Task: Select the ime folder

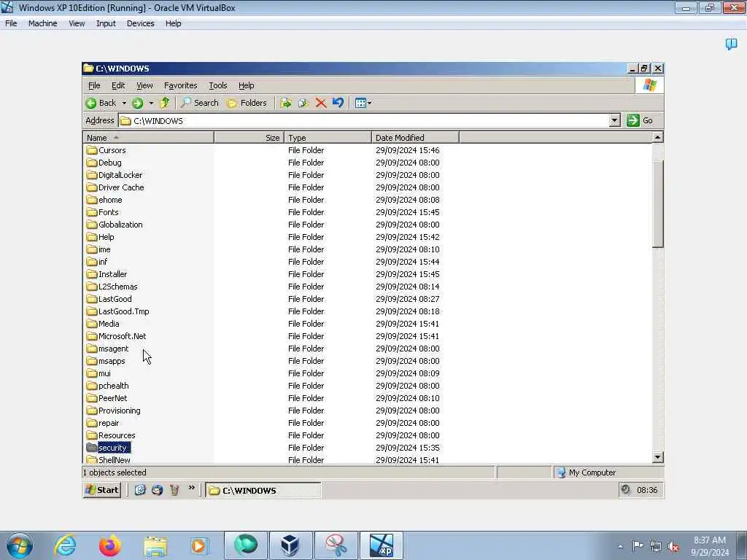Action: click(x=98, y=249)
